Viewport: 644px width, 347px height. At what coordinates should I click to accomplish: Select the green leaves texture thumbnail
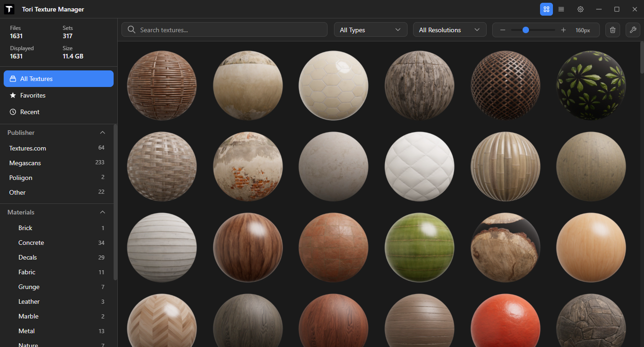point(591,86)
